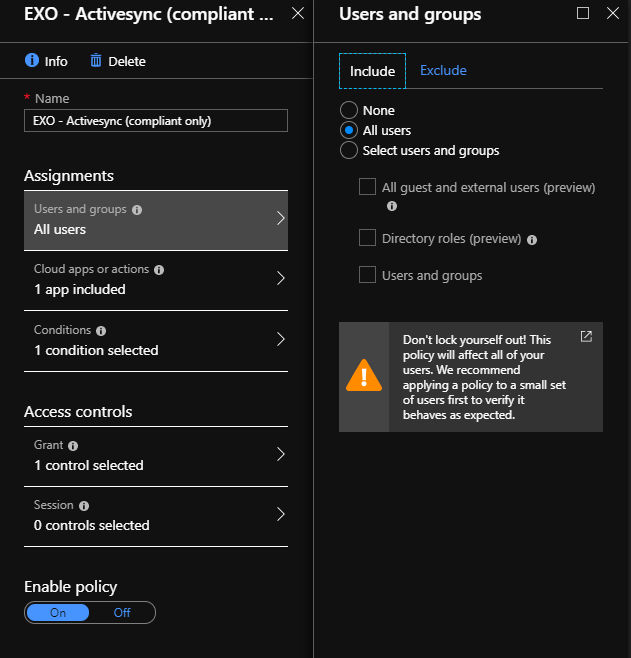
Task: Expand the Grant access control chevron
Action: point(280,455)
